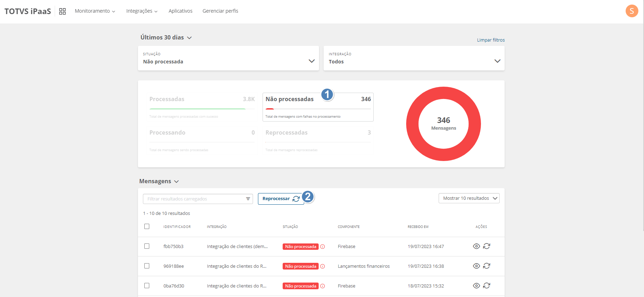Screen dimensions: 644x297
Task: Reprocess message fbb750b3 with refresh icon
Action: tap(487, 246)
